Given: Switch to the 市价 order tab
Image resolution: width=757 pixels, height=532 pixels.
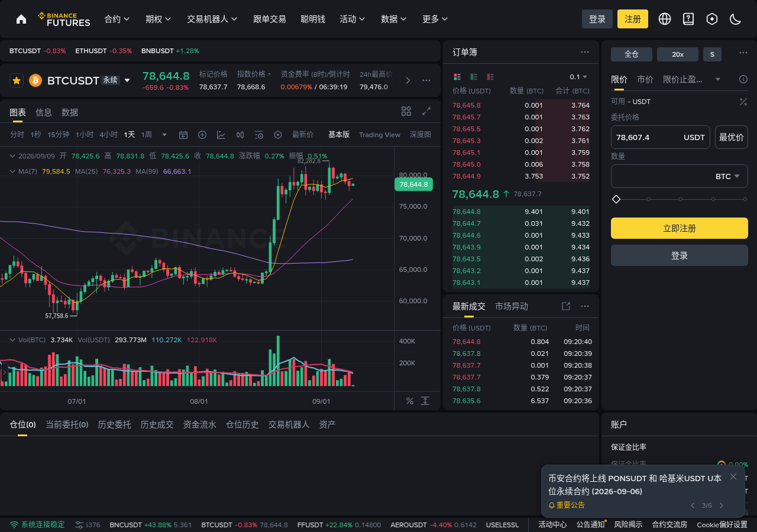Looking at the screenshot, I should [645, 79].
